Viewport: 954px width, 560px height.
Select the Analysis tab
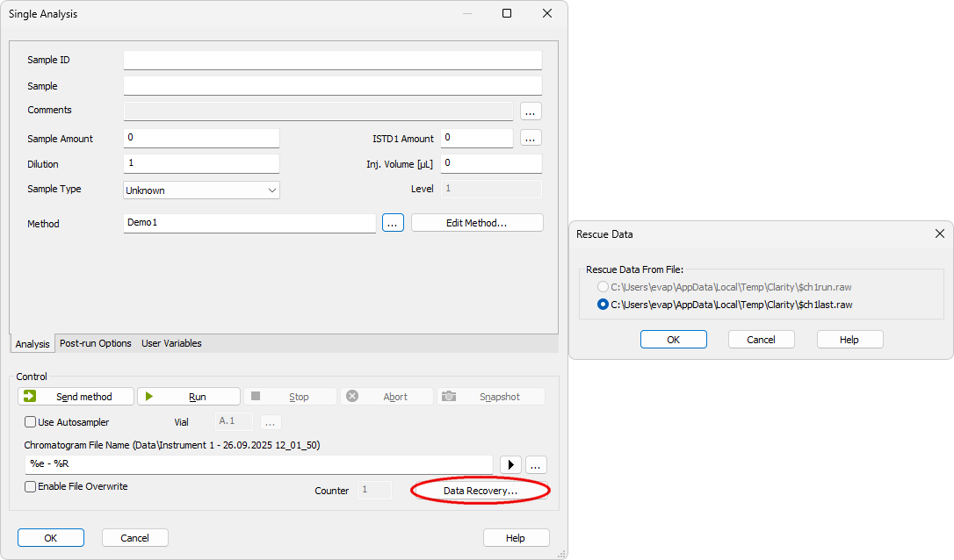tap(33, 344)
